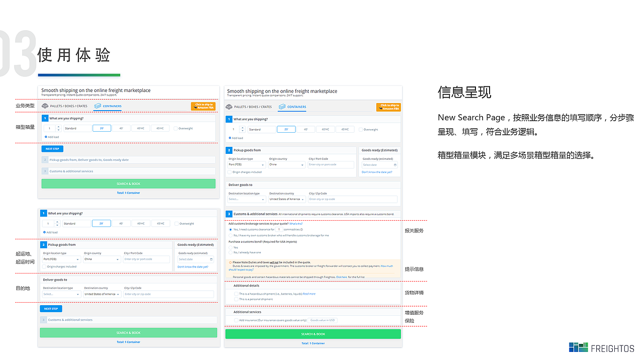Select No, I already have one bond option
Screen dimensions: 644x362
230,252
